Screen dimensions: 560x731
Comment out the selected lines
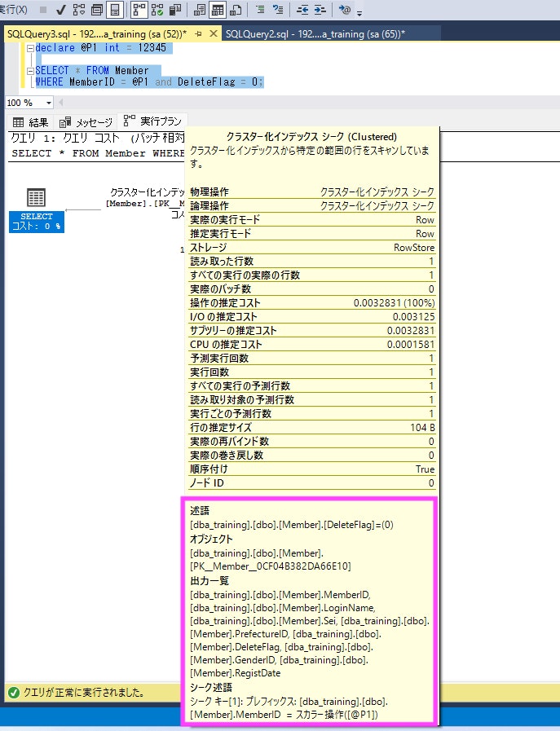260,9
